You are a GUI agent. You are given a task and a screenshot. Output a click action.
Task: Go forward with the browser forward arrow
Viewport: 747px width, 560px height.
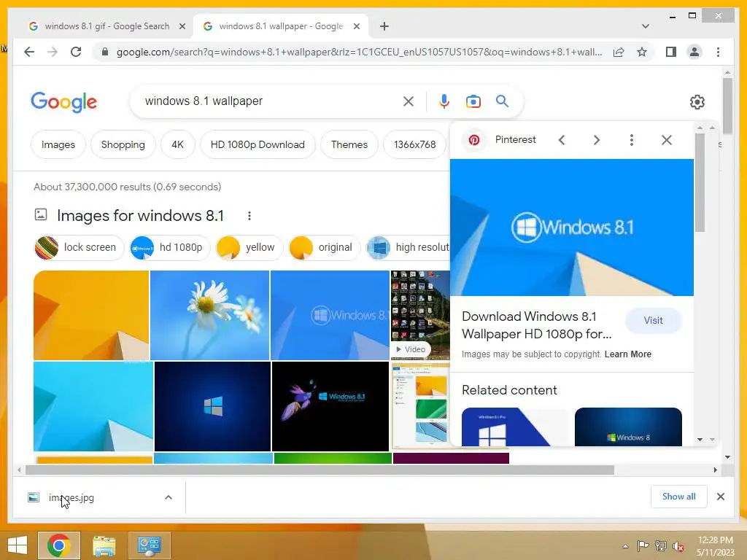coord(53,52)
